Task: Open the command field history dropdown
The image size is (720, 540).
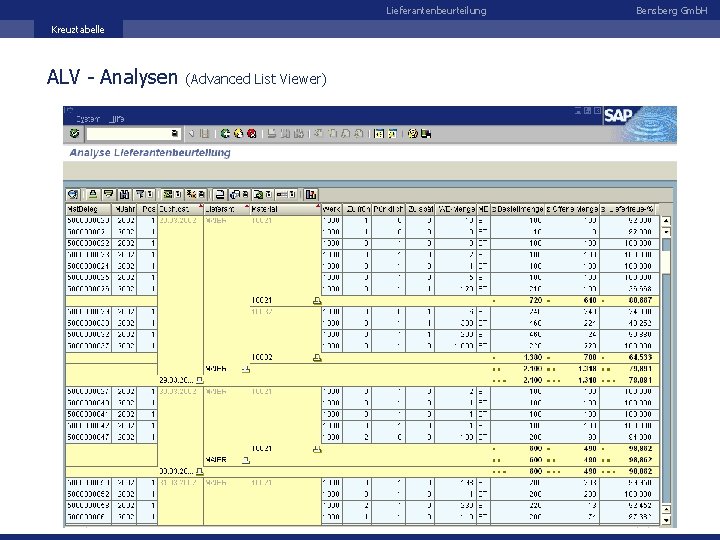Action: [x=174, y=134]
